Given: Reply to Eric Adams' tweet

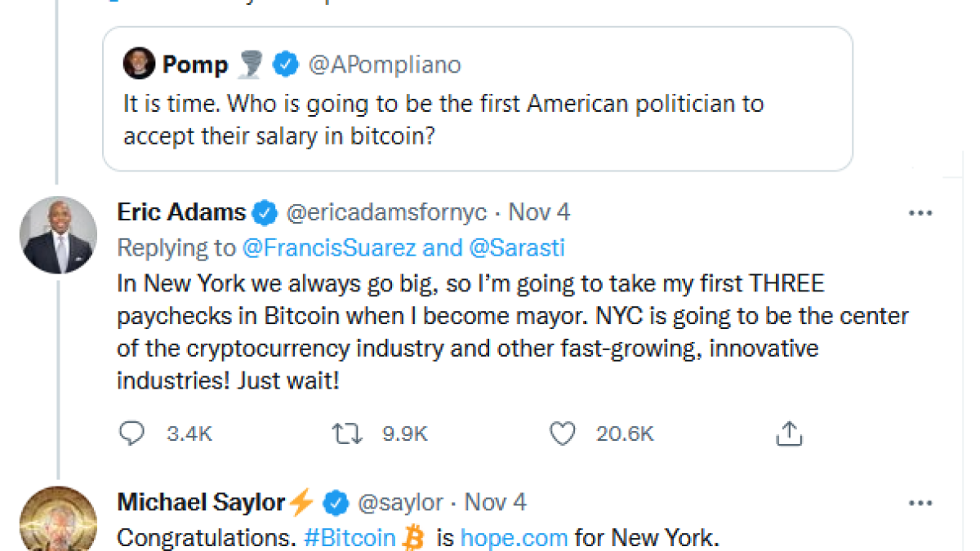Looking at the screenshot, I should pyautogui.click(x=131, y=433).
